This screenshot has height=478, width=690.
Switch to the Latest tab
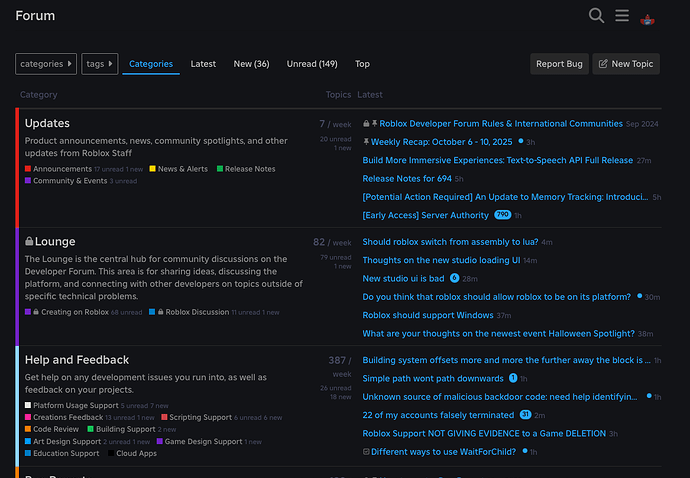[203, 64]
